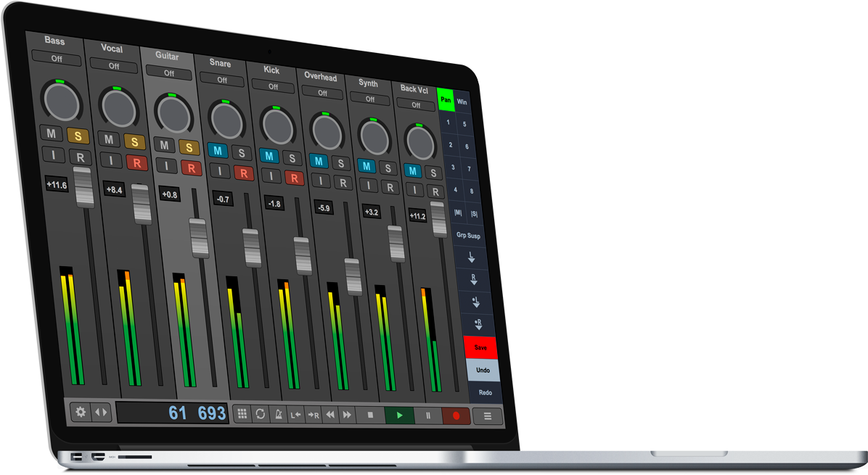
Task: Open the Off dropdown on Back Vcl channel
Action: point(416,104)
